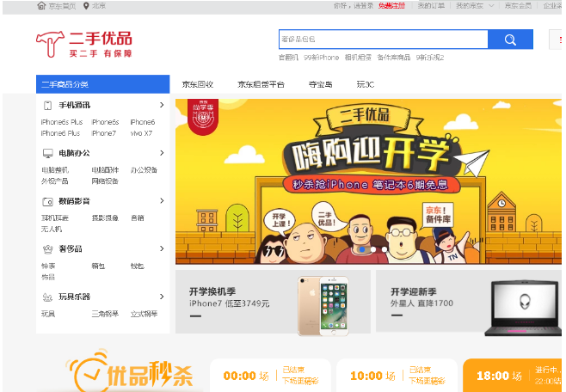Select the 00:00 场 flash sale tab
Image resolution: width=566 pixels, height=392 pixels.
(x=270, y=376)
